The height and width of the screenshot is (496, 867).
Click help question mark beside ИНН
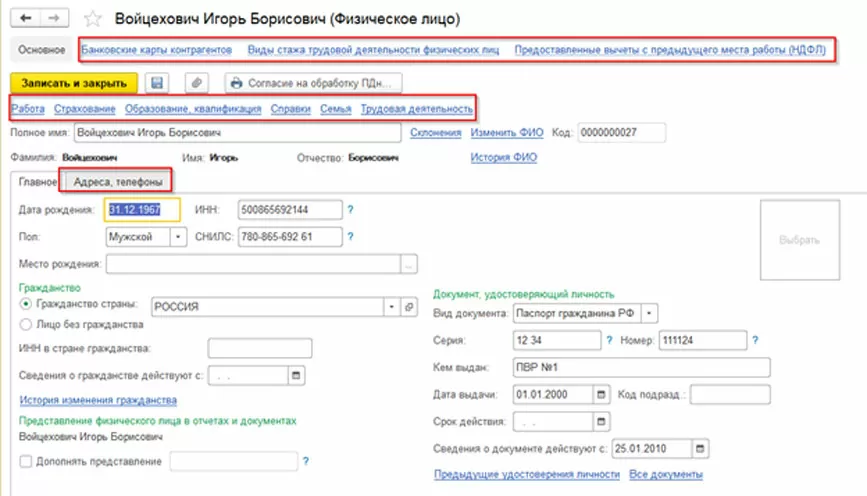point(350,209)
